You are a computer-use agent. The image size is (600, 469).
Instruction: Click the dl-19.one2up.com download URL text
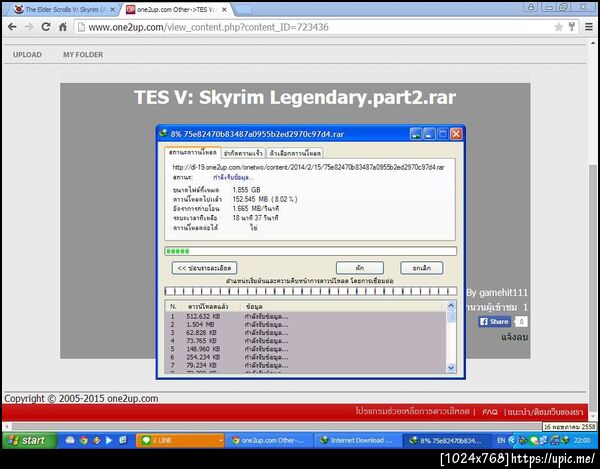tap(308, 168)
